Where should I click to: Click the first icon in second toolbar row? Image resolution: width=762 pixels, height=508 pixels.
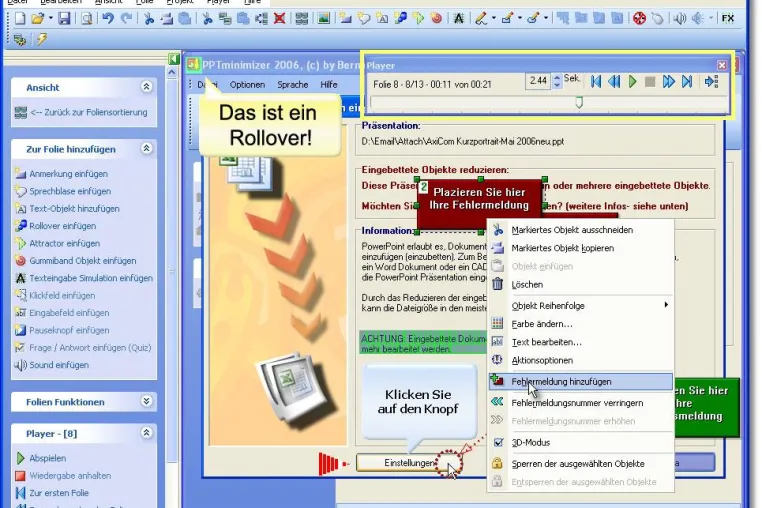pos(20,39)
